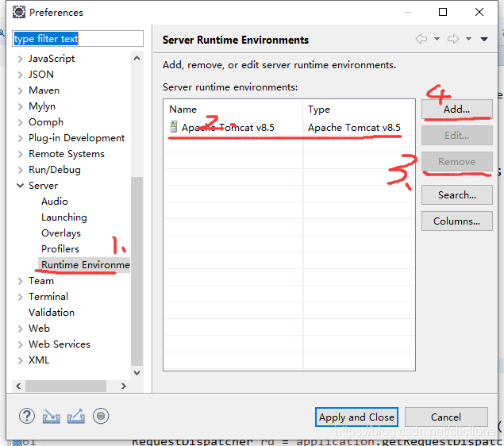The width and height of the screenshot is (504, 446).
Task: Expand the Run/Debug node
Action: click(x=21, y=170)
